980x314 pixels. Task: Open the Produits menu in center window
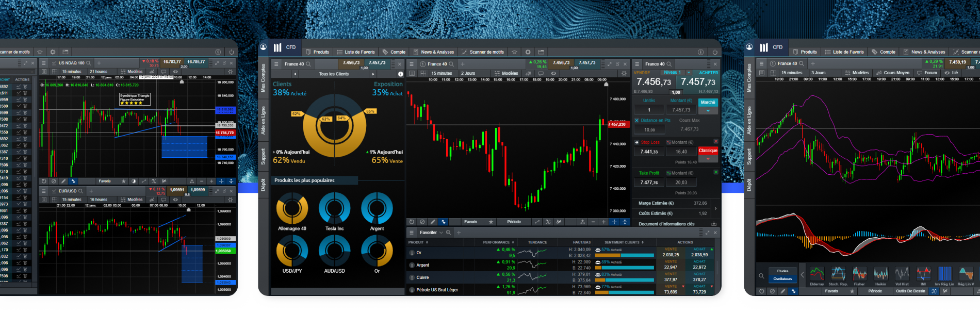pyautogui.click(x=317, y=52)
